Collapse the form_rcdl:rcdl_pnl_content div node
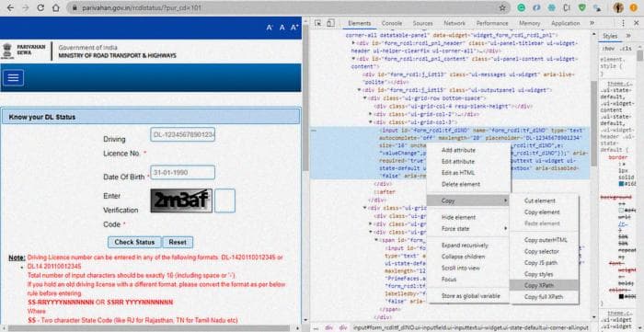Viewport: 644px width, 332px height. 353,58
